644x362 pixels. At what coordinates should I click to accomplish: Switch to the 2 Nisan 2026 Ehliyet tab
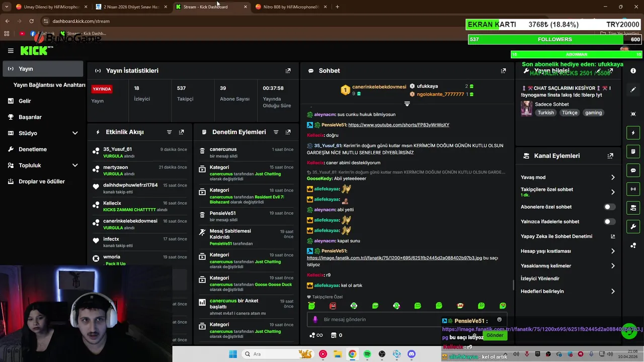click(x=132, y=7)
